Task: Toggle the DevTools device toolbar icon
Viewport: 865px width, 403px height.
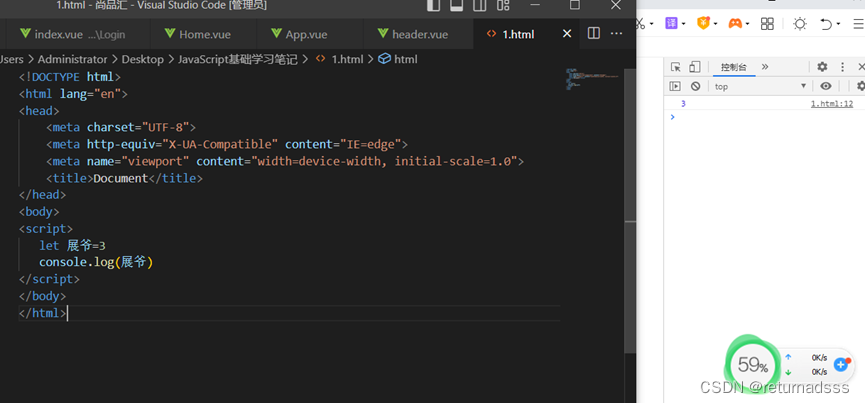Action: point(695,67)
